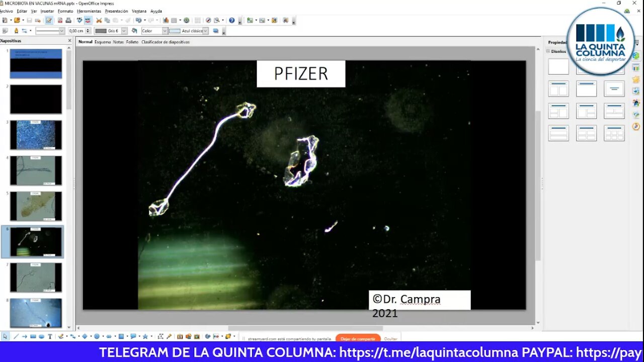Click the Azul clásico color swatch

[x=175, y=31]
